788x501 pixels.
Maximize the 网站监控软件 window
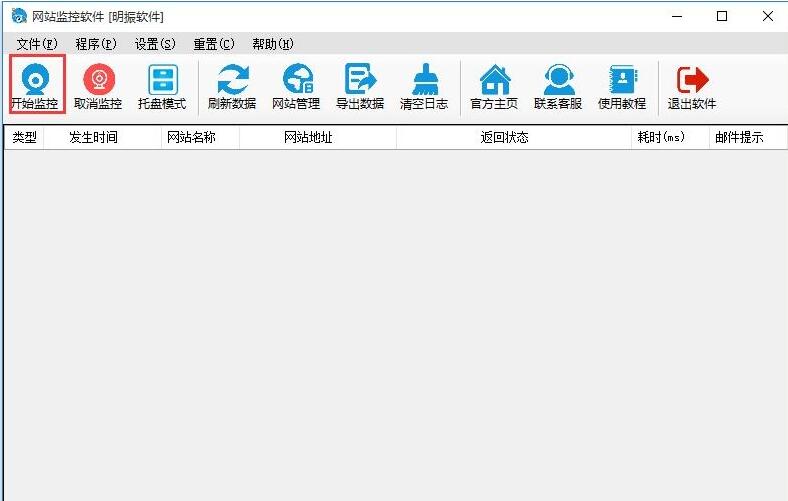(722, 17)
